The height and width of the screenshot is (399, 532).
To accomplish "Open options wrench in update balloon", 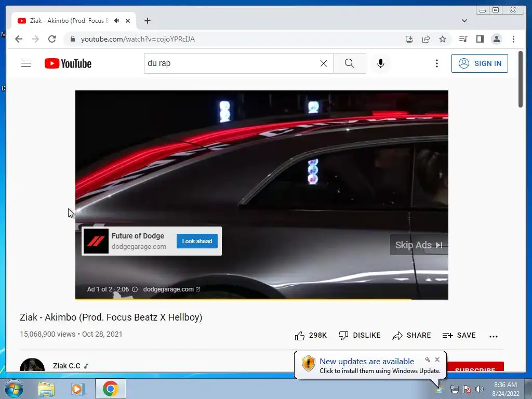I will click(x=428, y=360).
